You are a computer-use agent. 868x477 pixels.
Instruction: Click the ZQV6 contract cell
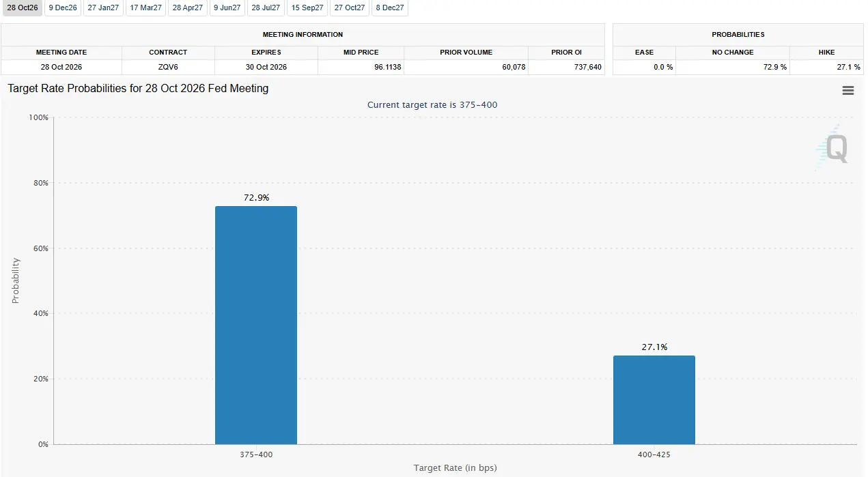(x=168, y=67)
